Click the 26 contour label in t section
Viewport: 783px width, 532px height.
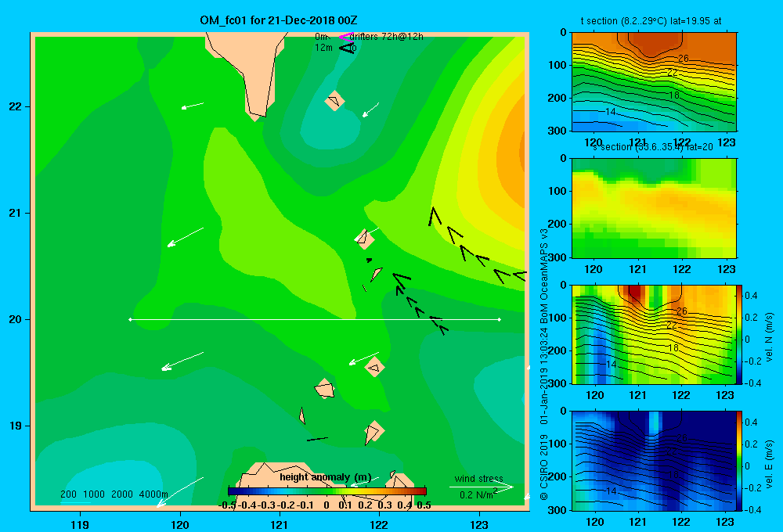(x=683, y=59)
